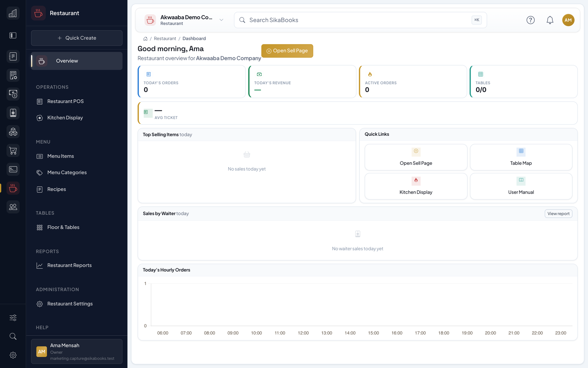Viewport: 588px width, 368px height.
Task: Click View report button
Action: pos(558,214)
